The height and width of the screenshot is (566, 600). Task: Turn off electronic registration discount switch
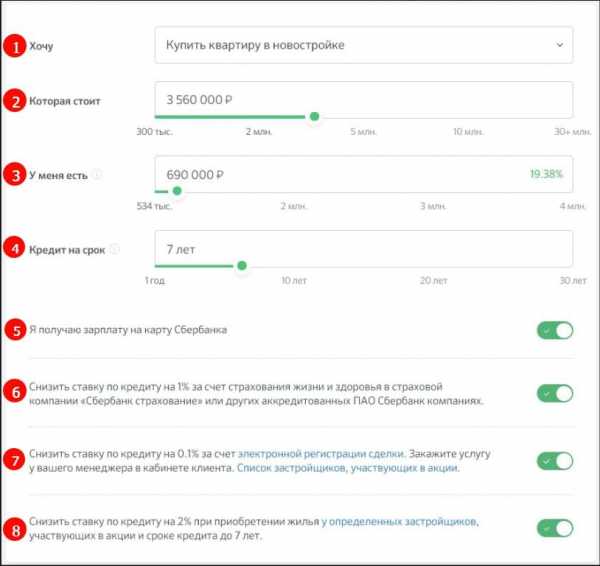point(555,460)
